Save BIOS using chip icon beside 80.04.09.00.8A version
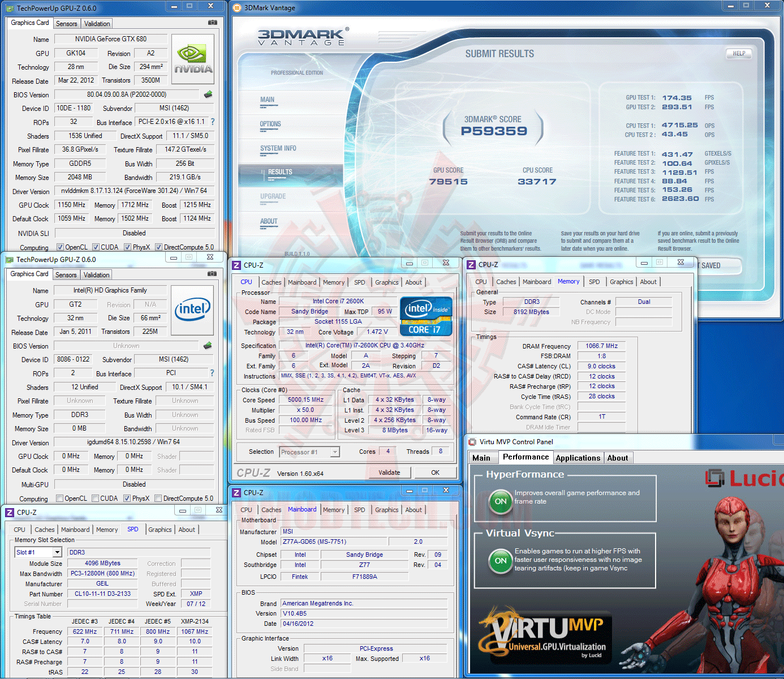 click(x=208, y=94)
